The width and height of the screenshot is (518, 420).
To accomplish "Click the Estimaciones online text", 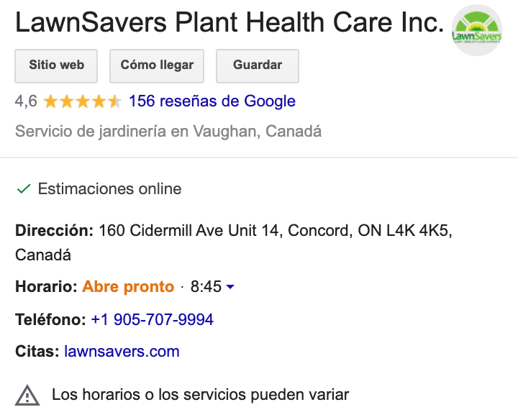I will 109,189.
